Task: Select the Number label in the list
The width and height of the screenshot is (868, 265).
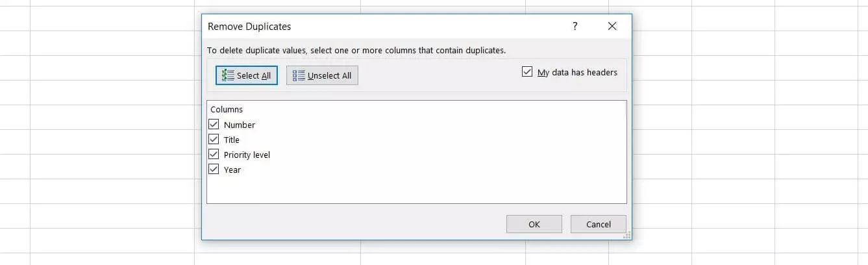Action: click(x=240, y=125)
